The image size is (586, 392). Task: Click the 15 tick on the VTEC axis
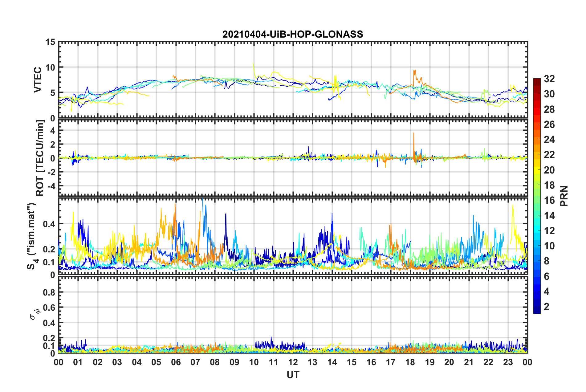(x=51, y=42)
